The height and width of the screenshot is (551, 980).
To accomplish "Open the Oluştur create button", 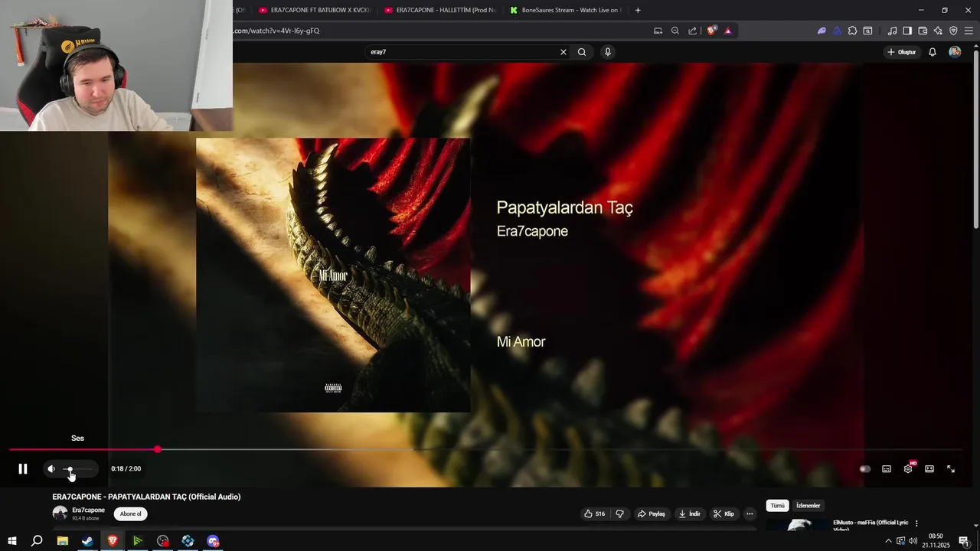I will point(902,52).
